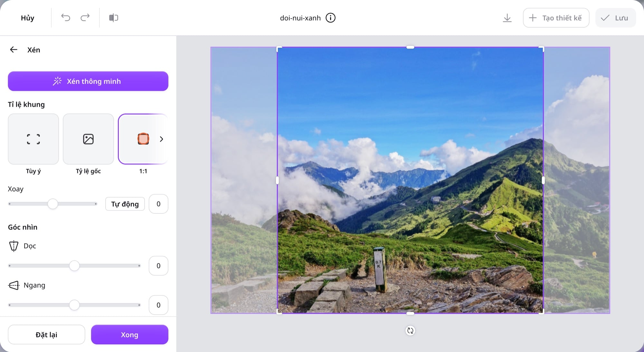Screen dimensions: 644x352
Task: Click the Xoay rotation slider handle
Action: click(x=53, y=204)
